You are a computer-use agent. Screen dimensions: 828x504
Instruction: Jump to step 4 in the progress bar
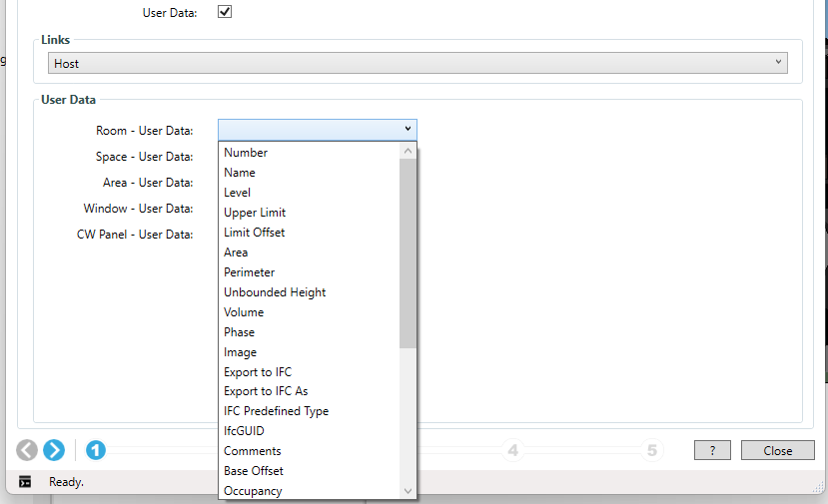click(512, 450)
